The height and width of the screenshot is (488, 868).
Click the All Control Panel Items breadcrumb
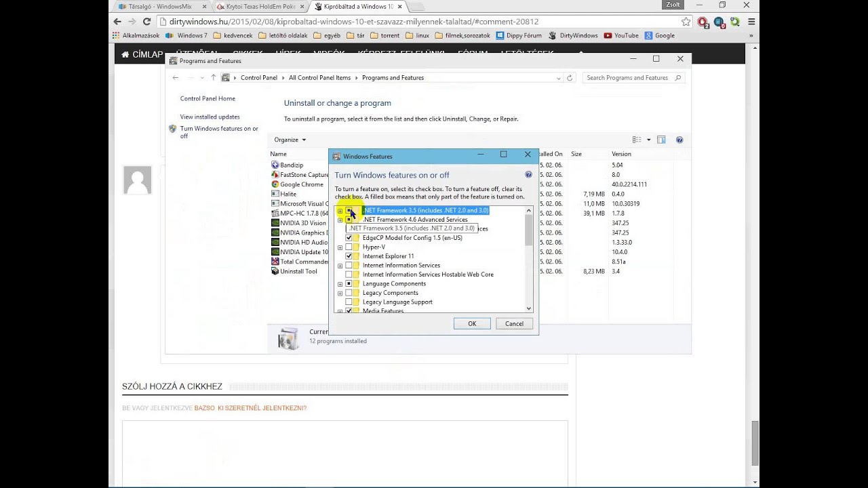(x=319, y=78)
